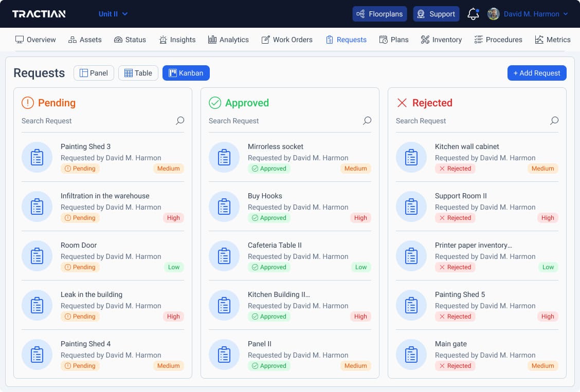Expand the Unit II selector
The height and width of the screenshot is (392, 580).
pos(113,14)
